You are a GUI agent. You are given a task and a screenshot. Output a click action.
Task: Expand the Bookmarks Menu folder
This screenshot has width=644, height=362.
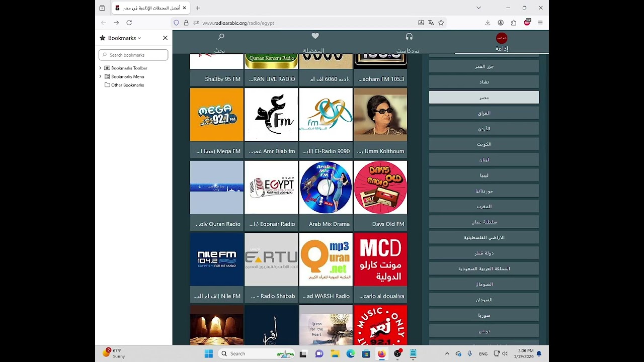coord(100,76)
